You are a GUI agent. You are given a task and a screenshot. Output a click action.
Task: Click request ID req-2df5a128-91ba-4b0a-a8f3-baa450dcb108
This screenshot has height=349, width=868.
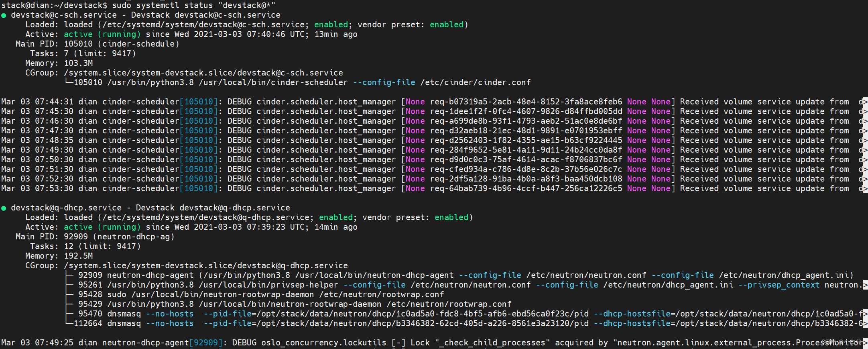point(526,179)
